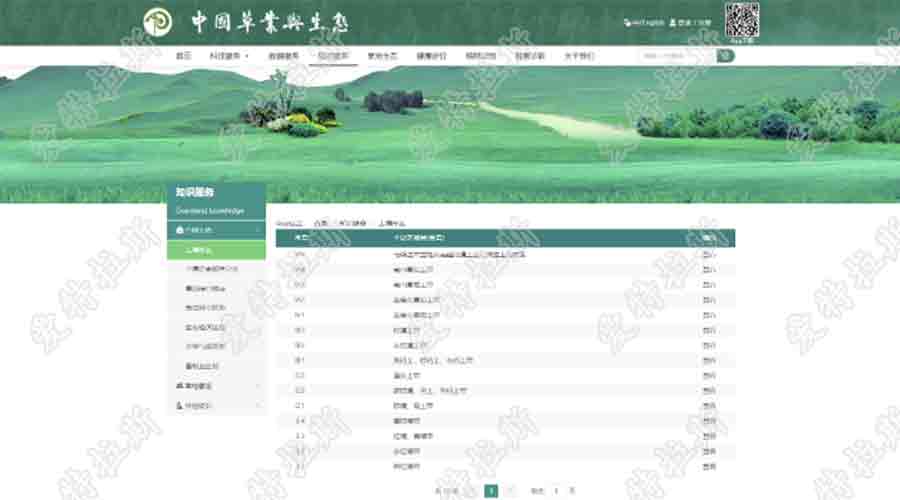Screen dimensions: 900x500
Task: Click the QR code image in header
Action: [742, 20]
